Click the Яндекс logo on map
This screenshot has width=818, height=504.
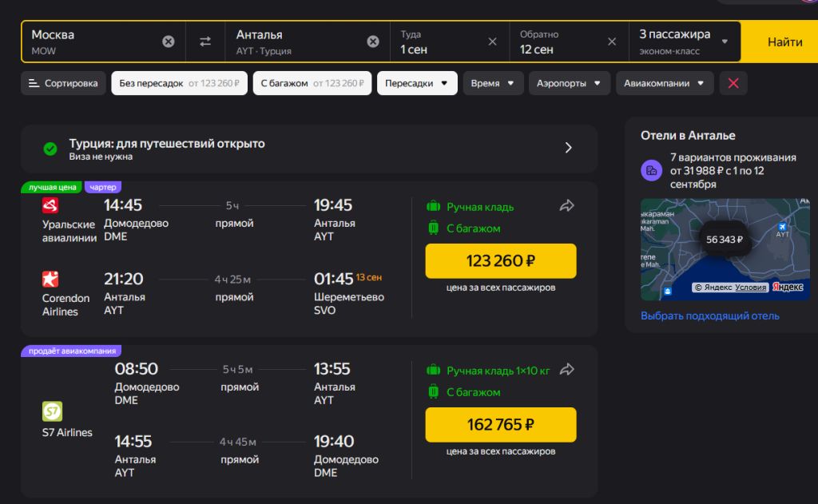788,287
